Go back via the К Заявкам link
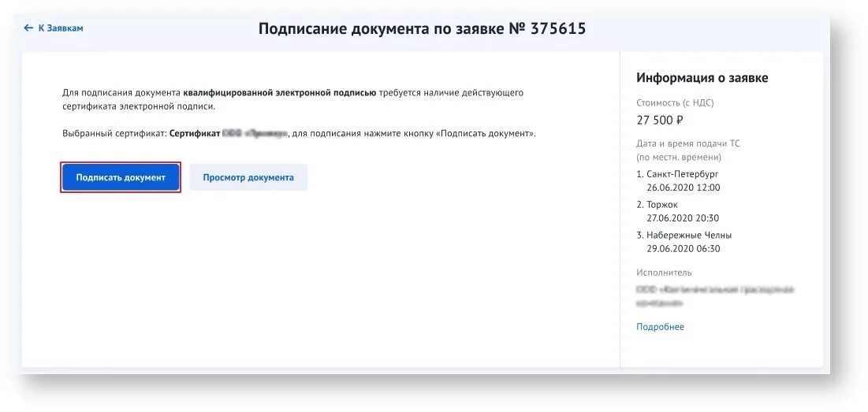This screenshot has width=868, height=412. point(54,28)
